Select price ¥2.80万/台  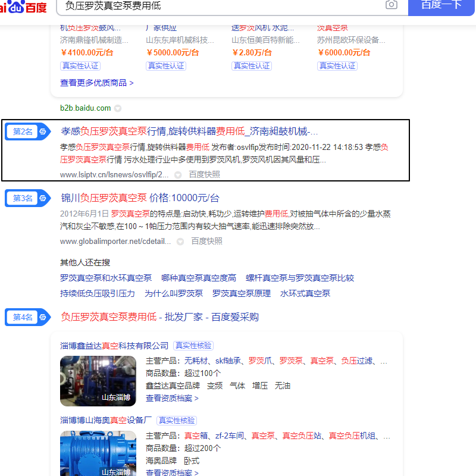tap(252, 53)
